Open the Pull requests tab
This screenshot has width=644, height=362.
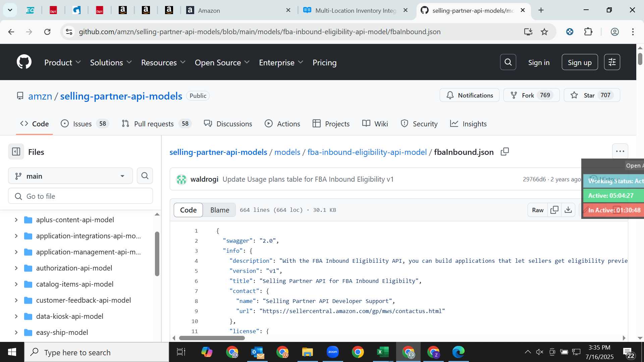click(x=156, y=124)
